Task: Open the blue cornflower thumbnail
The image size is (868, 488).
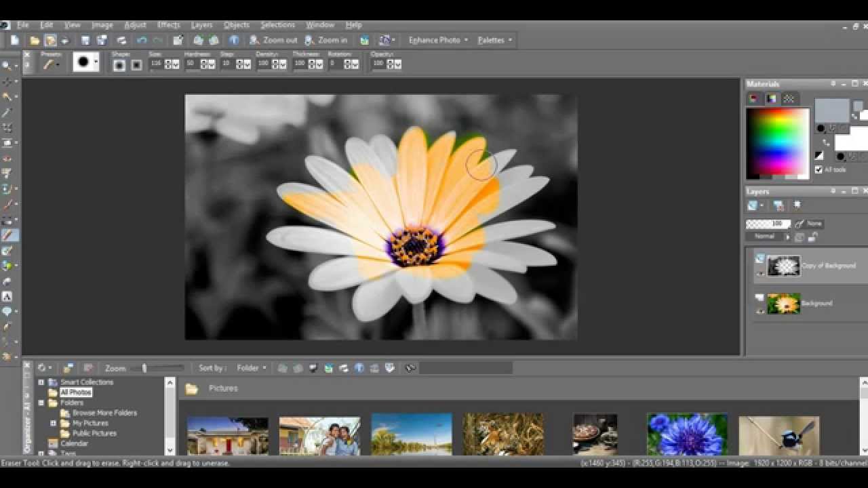Action: [x=687, y=434]
